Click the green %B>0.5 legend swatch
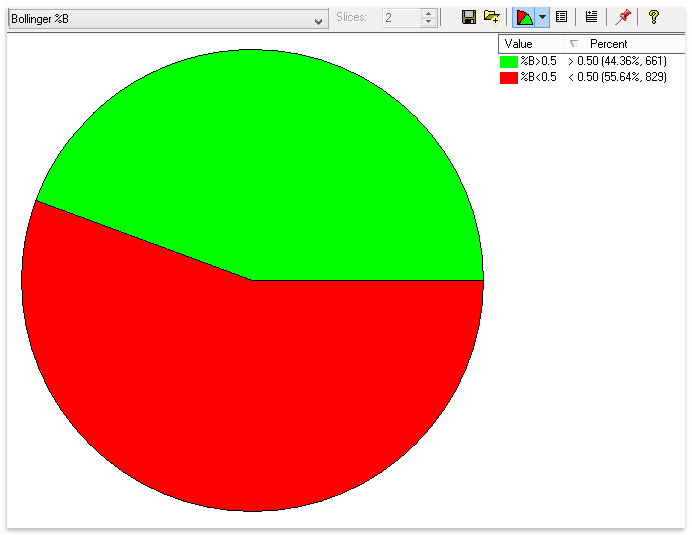The width and height of the screenshot is (692, 535). point(508,61)
